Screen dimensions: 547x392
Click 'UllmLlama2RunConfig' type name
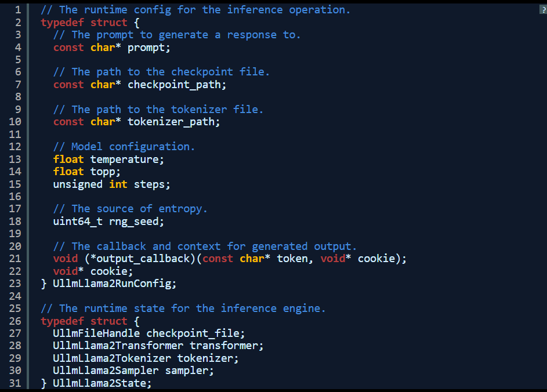tap(111, 284)
